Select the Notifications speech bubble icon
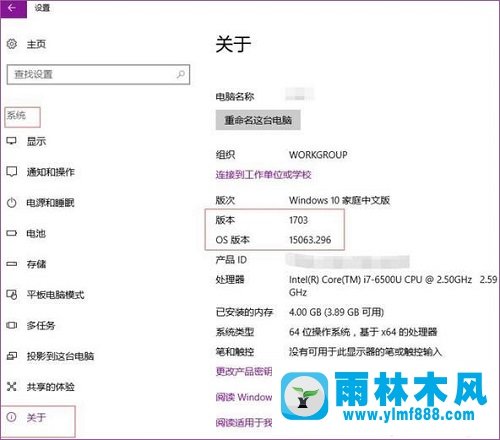 point(12,172)
